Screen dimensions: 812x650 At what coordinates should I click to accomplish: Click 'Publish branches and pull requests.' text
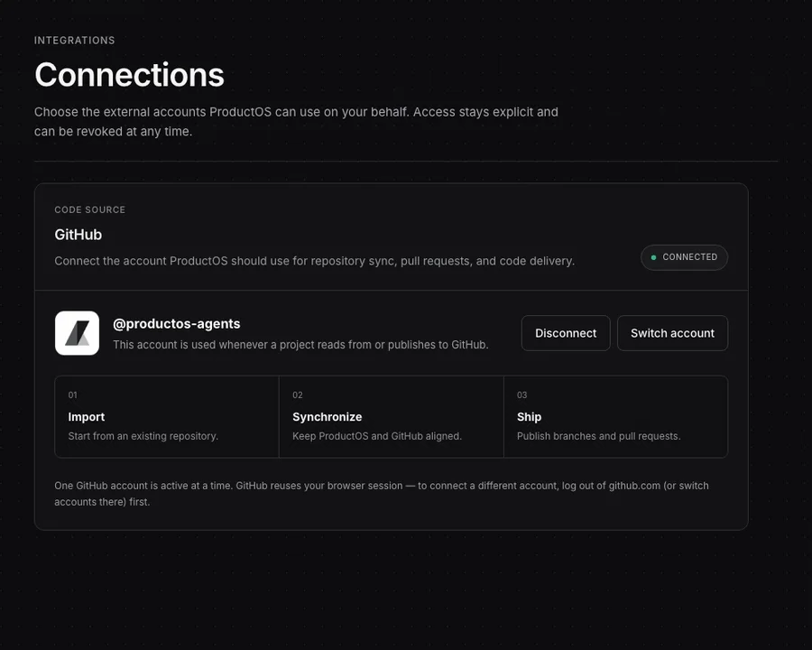(x=599, y=436)
